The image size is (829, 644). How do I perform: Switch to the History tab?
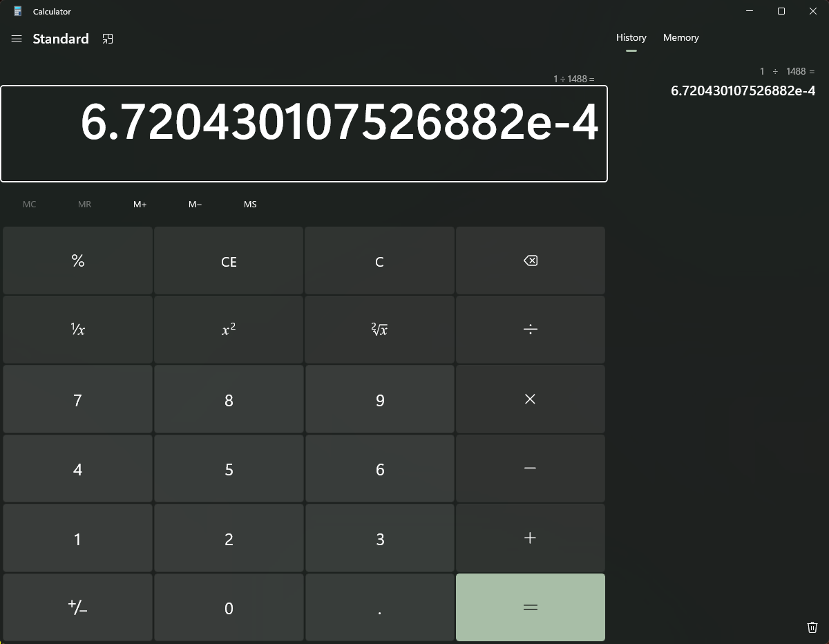631,38
